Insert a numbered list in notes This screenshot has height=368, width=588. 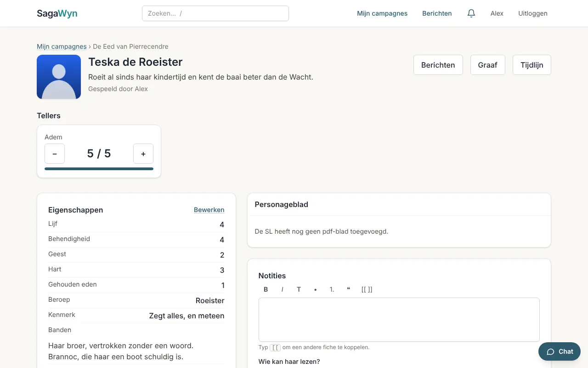click(332, 289)
